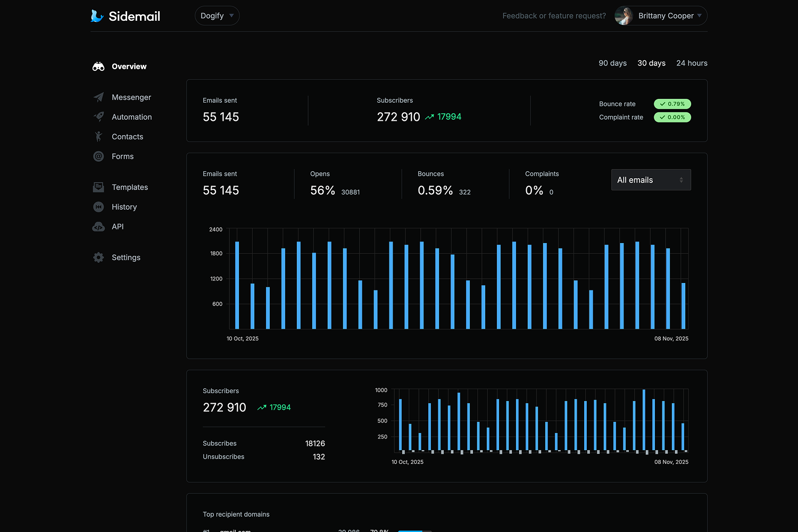Select the Templates envelope icon
Image resolution: width=798 pixels, height=532 pixels.
(x=98, y=187)
